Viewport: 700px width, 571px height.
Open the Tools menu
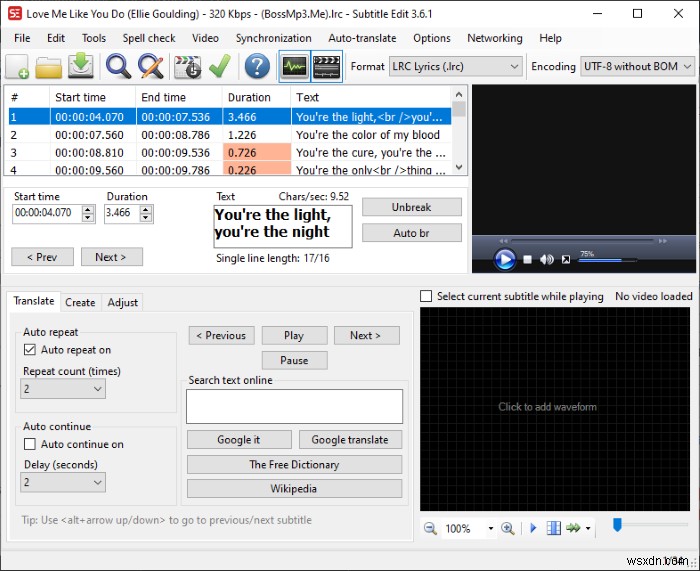coord(94,38)
